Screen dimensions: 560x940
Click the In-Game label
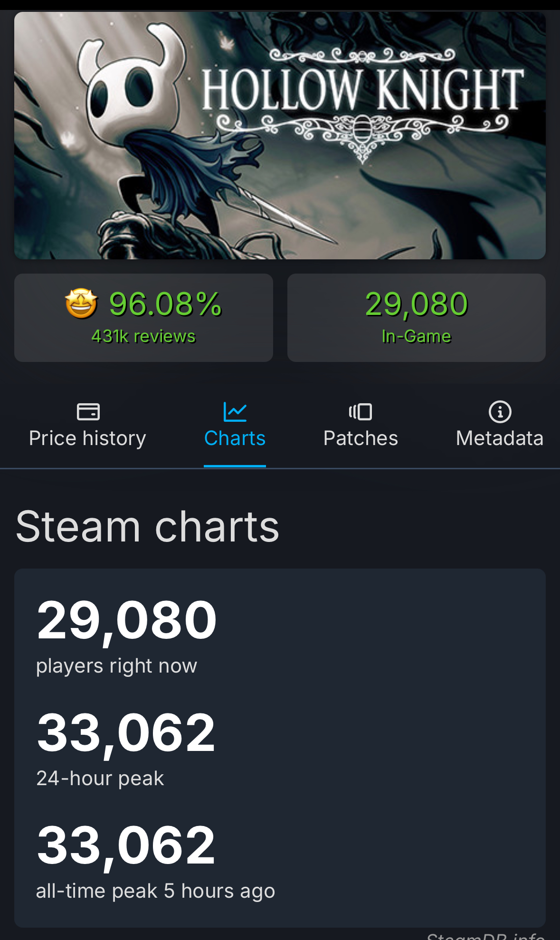pyautogui.click(x=417, y=336)
